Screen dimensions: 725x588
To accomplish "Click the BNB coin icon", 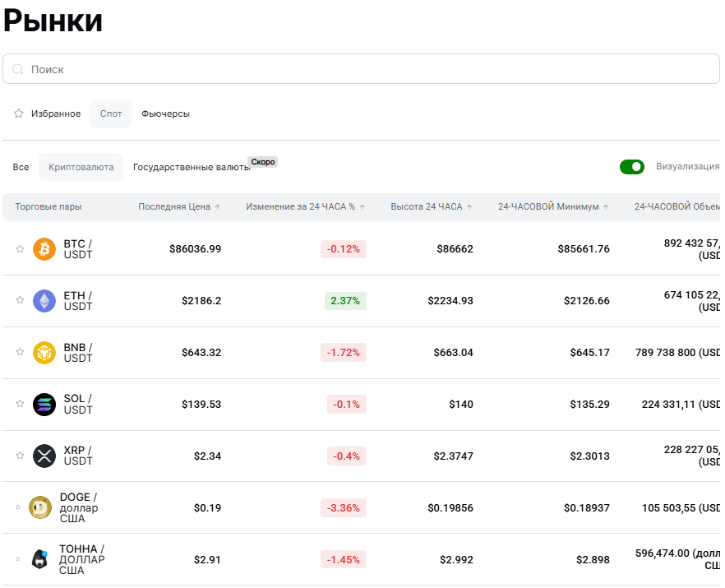I will point(44,353).
